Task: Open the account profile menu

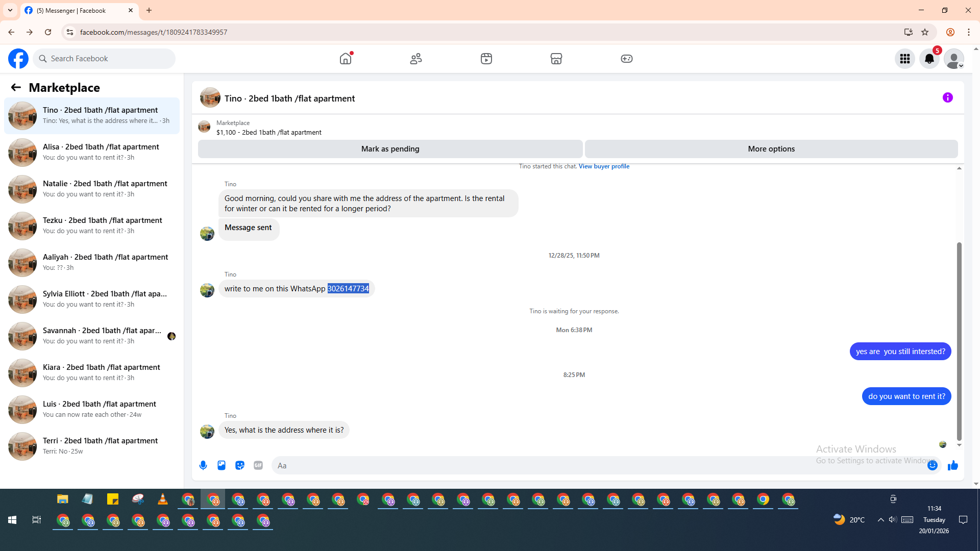Action: (x=954, y=59)
